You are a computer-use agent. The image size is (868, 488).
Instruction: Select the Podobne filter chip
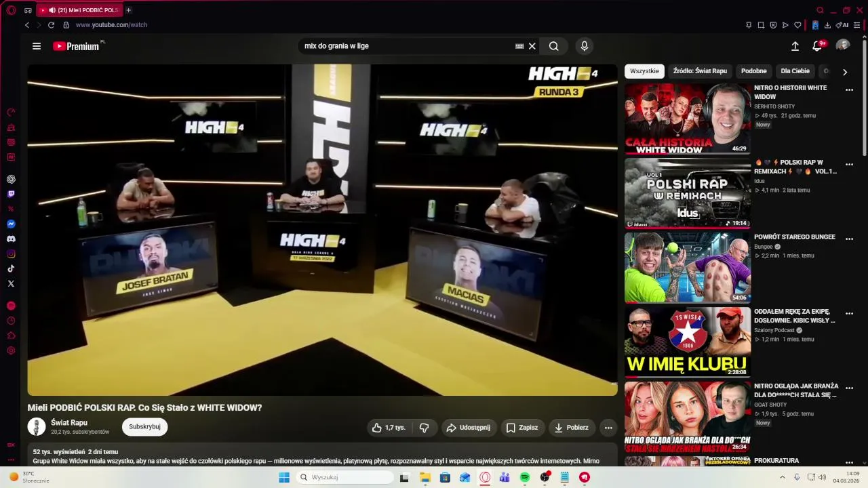[754, 71]
